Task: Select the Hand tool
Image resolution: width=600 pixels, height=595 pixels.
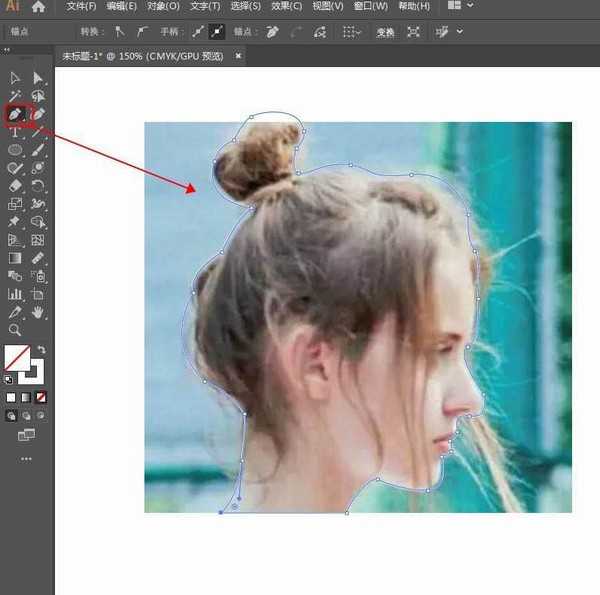Action: tap(38, 312)
